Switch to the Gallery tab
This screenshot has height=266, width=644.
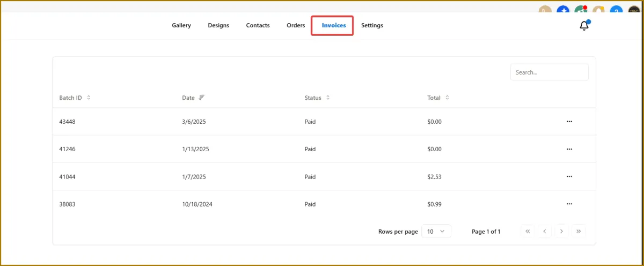click(181, 25)
